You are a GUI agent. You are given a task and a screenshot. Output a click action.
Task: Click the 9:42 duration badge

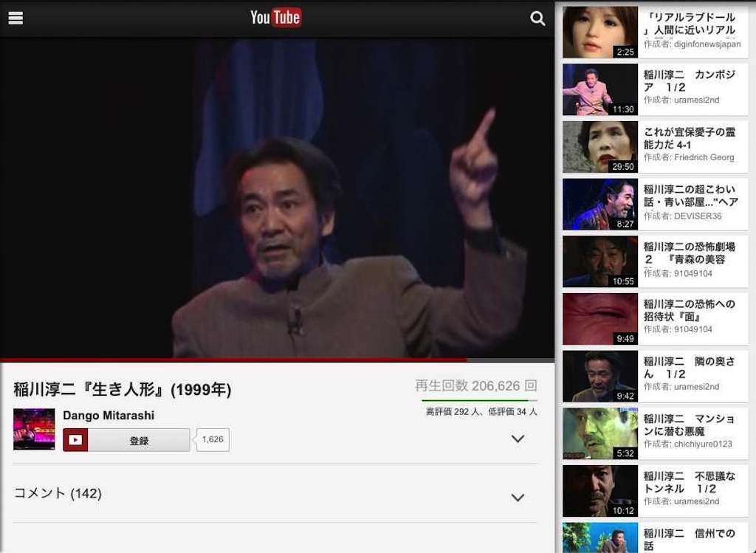click(x=625, y=396)
